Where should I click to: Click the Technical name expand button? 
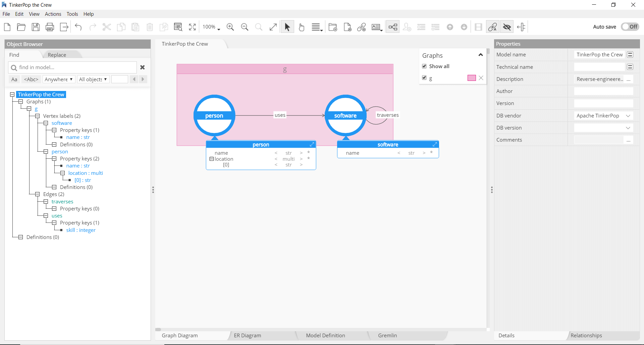pyautogui.click(x=630, y=67)
